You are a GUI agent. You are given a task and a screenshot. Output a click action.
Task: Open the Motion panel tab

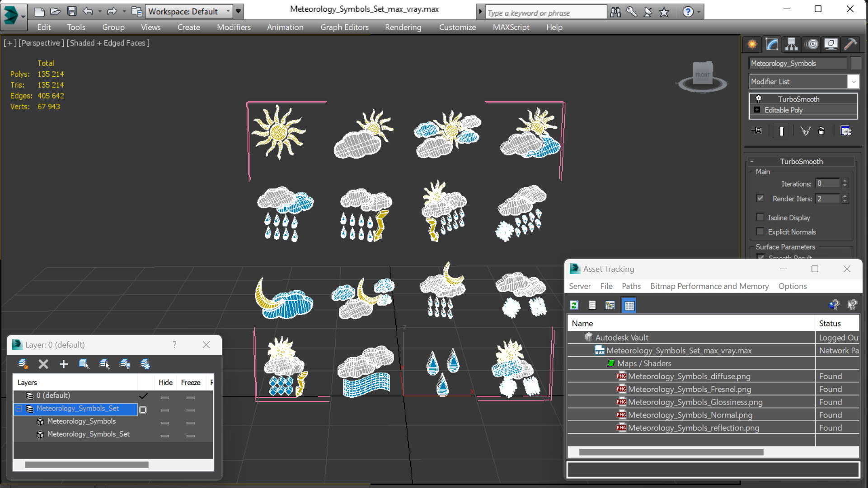812,44
